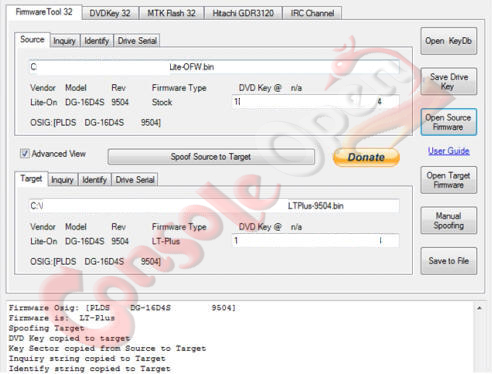This screenshot has width=492, height=374.
Task: Open the Manual Spoofing dialog
Action: (449, 221)
